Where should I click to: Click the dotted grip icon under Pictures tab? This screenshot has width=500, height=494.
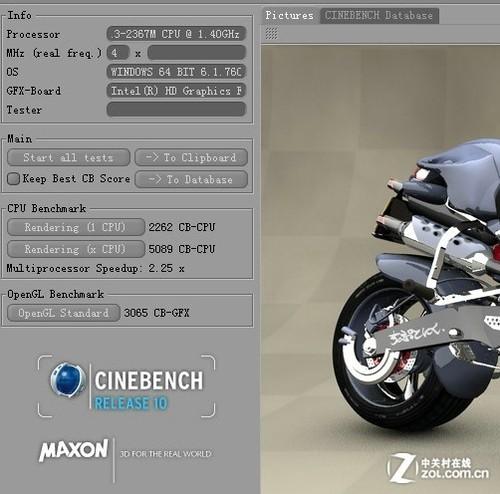point(271,33)
